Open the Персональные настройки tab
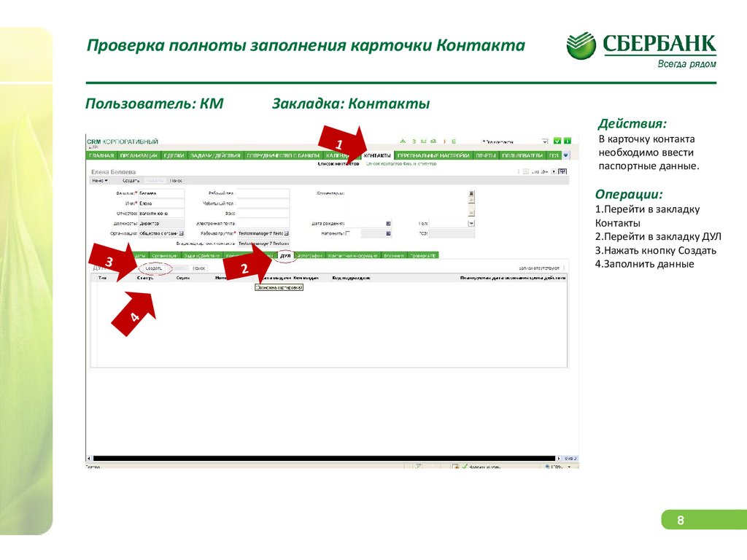The image size is (747, 560). click(x=433, y=156)
